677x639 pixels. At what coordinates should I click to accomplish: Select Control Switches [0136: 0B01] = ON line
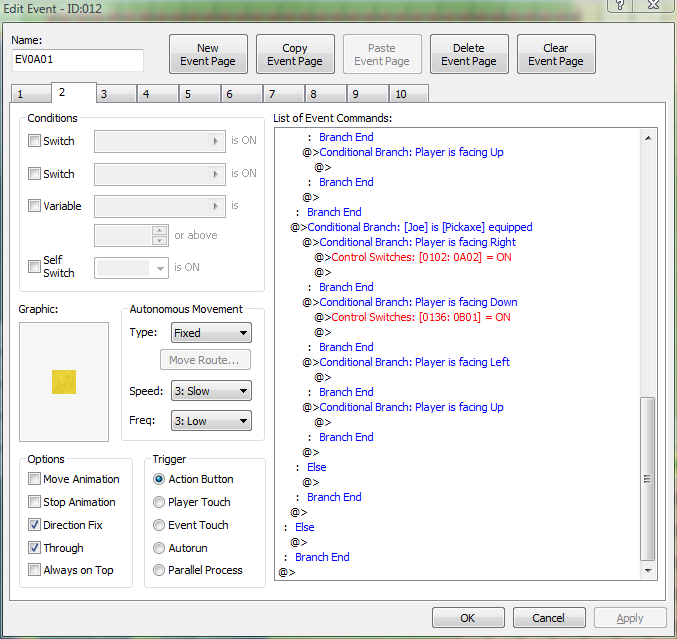pyautogui.click(x=421, y=317)
